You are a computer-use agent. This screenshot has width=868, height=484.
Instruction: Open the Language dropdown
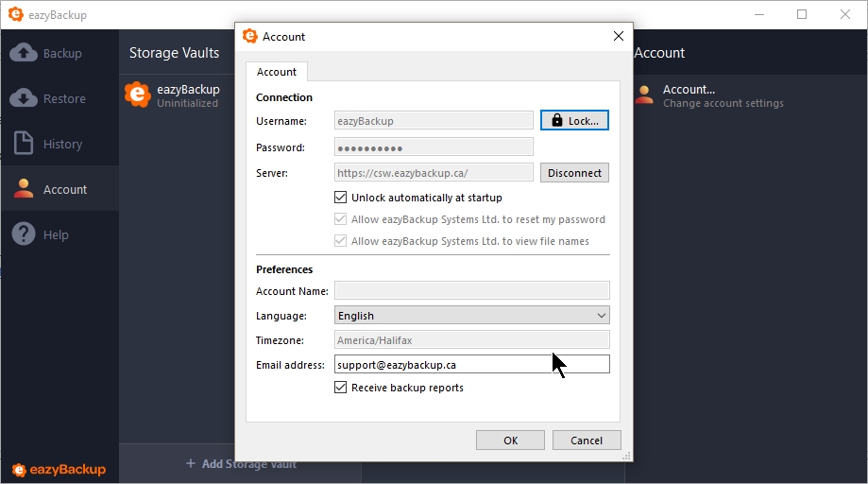coord(471,315)
